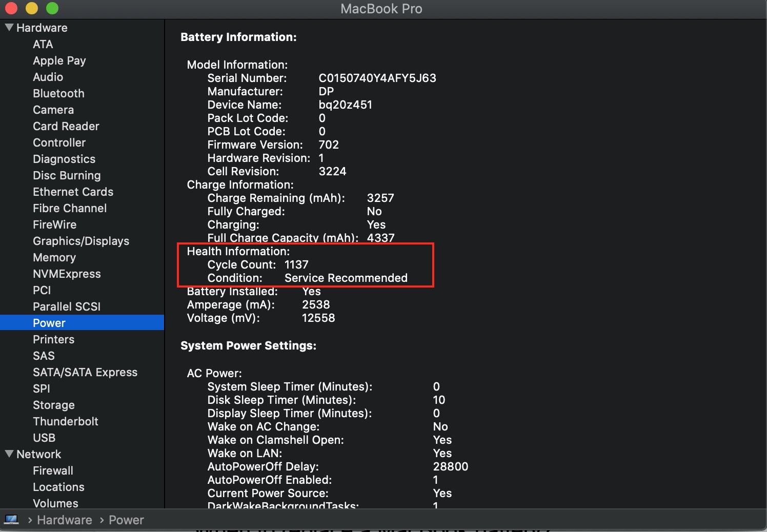Viewport: 767px width, 532px height.
Task: Select Camera in the hardware list
Action: [53, 110]
